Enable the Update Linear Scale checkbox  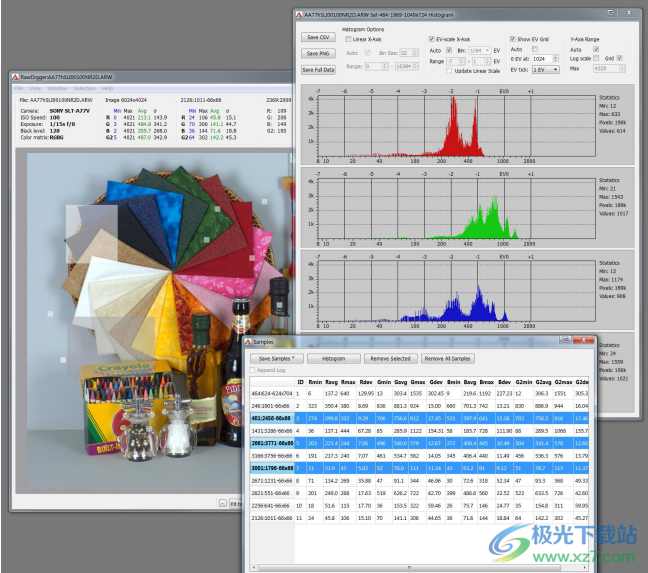[x=449, y=71]
